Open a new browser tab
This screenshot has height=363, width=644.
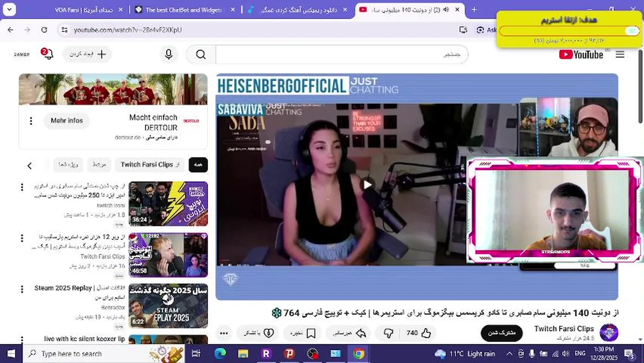[474, 10]
